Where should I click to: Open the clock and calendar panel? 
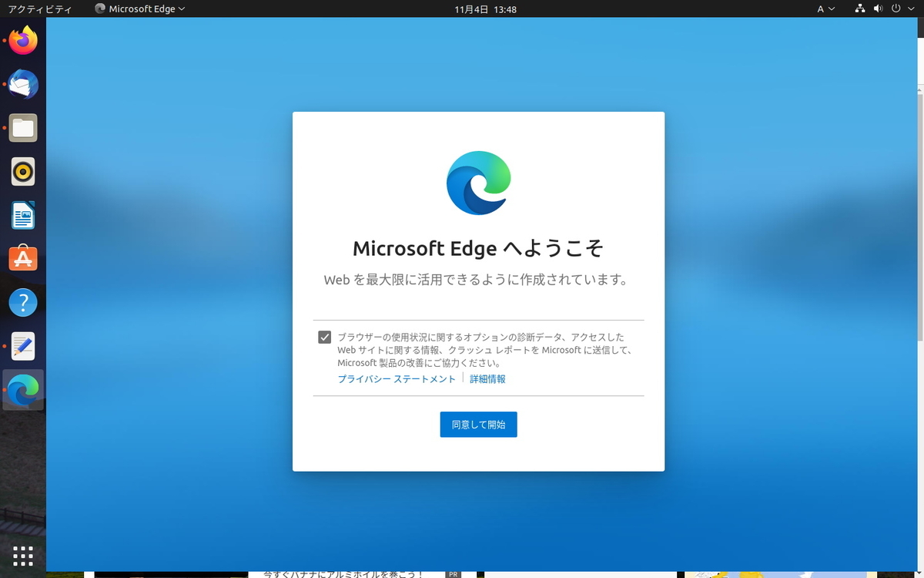tap(485, 9)
